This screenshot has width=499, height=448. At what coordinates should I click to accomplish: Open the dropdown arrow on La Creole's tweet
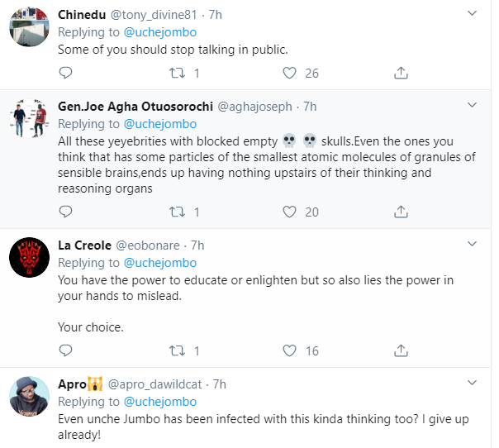pyautogui.click(x=473, y=245)
